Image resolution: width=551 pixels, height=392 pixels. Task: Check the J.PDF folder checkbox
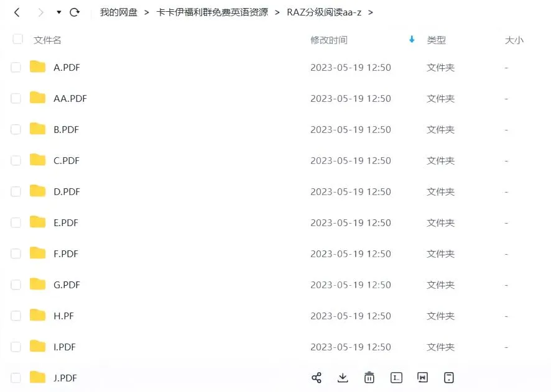pos(16,378)
